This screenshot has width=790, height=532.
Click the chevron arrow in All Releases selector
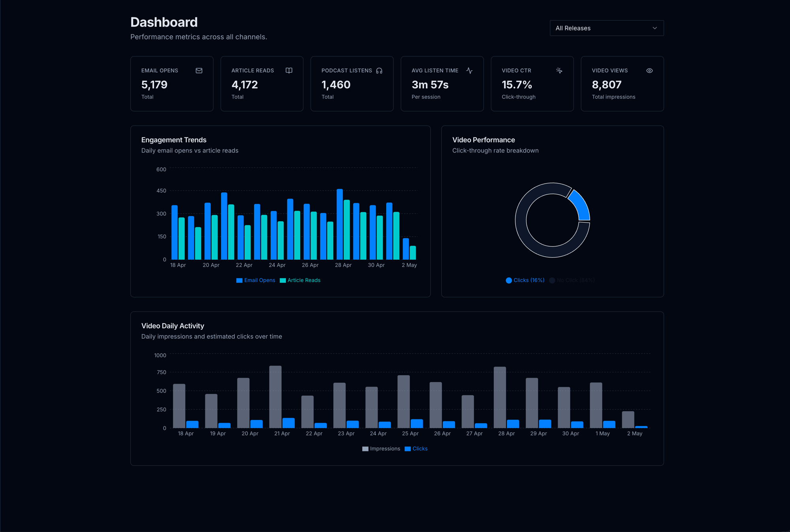point(655,28)
